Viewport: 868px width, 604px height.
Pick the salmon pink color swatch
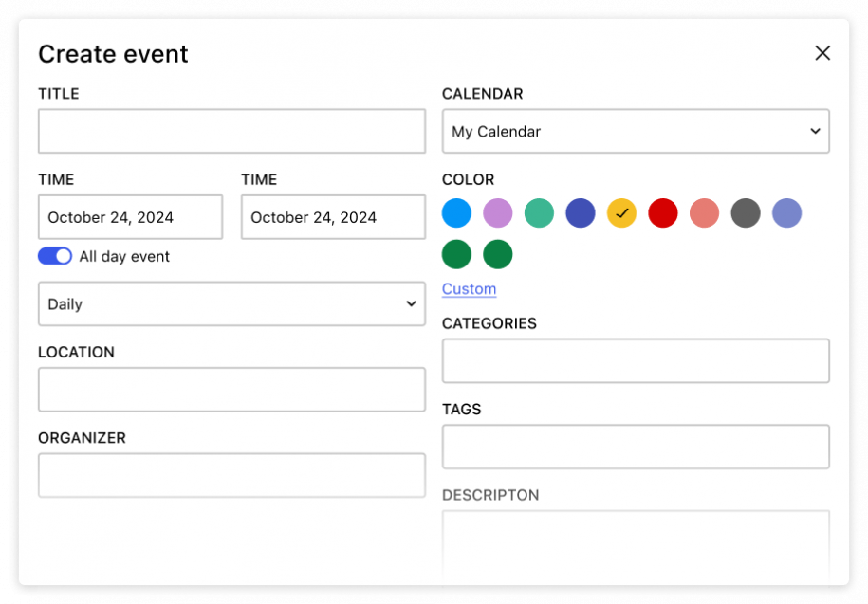705,213
